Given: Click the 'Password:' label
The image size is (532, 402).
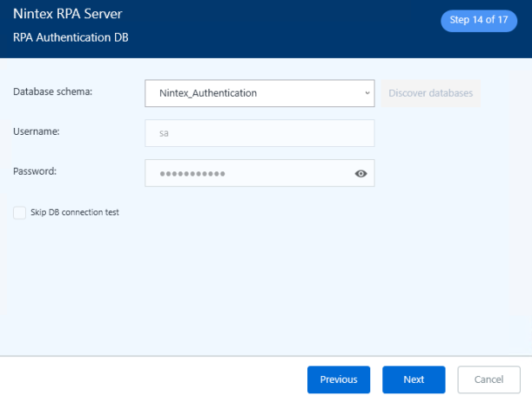Looking at the screenshot, I should coord(35,171).
